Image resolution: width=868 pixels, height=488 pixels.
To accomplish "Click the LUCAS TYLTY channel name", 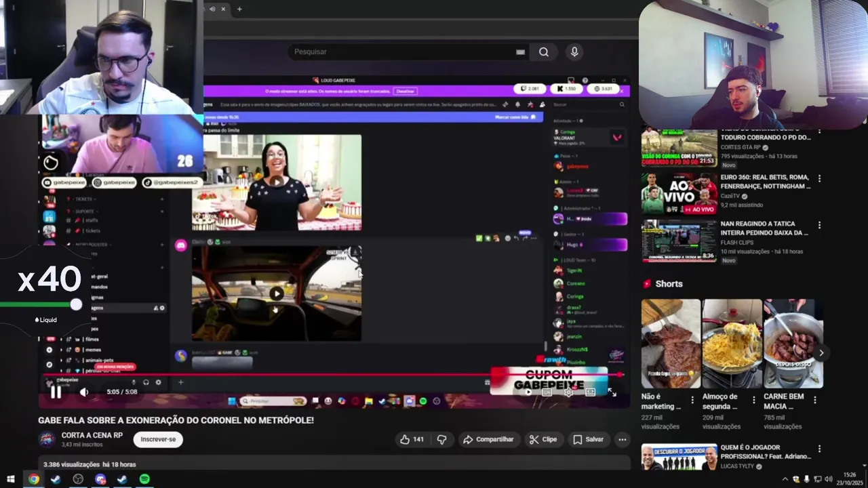I will [738, 466].
